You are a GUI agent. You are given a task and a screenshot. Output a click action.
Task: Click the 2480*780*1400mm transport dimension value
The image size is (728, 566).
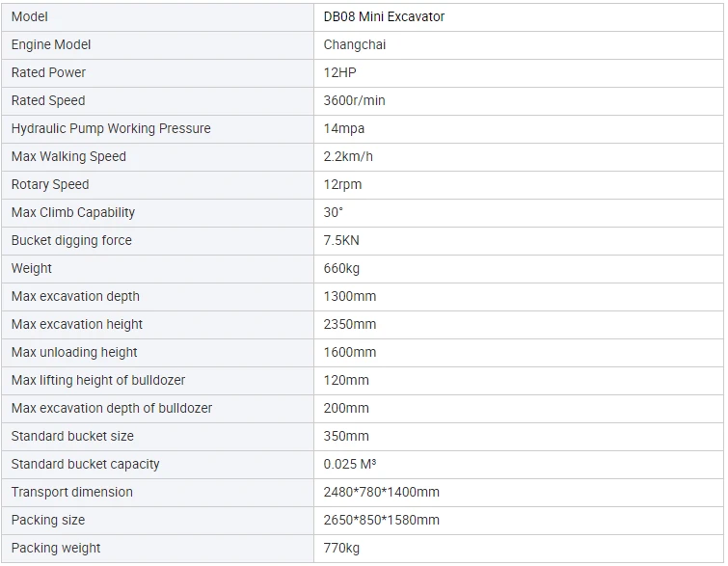[x=381, y=492]
